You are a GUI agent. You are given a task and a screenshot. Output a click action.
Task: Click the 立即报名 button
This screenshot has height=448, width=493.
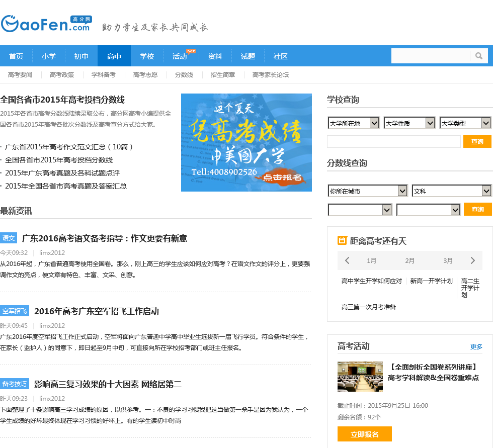pos(364,434)
